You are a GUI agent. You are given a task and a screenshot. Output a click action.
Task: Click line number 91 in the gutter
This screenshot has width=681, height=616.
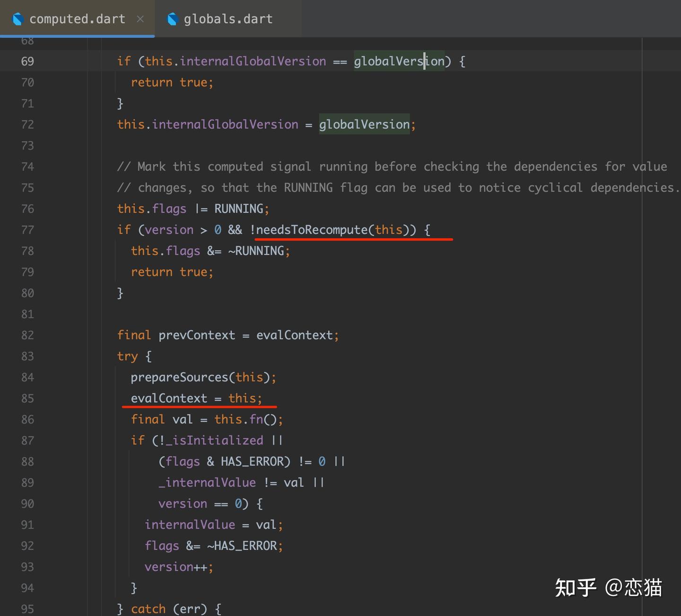point(27,525)
